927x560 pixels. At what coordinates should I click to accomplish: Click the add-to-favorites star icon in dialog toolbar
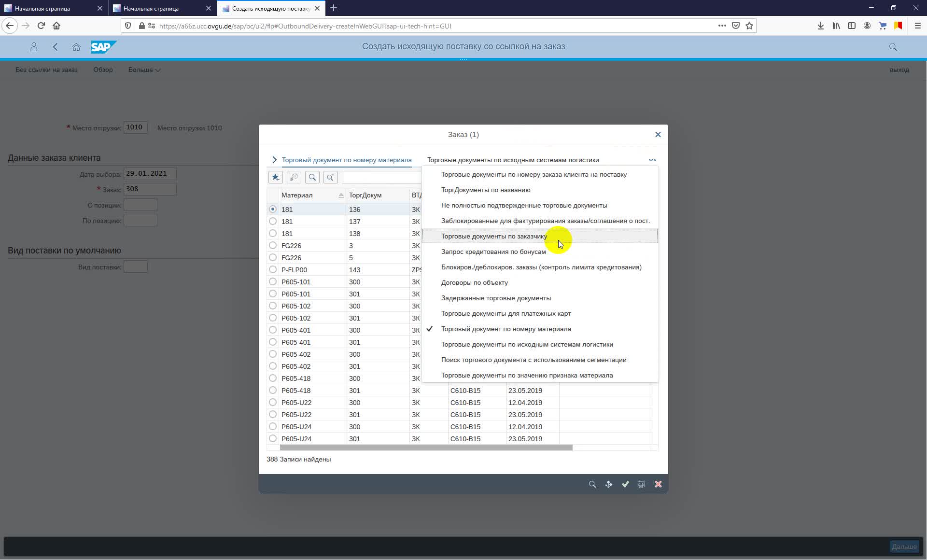coord(276,178)
